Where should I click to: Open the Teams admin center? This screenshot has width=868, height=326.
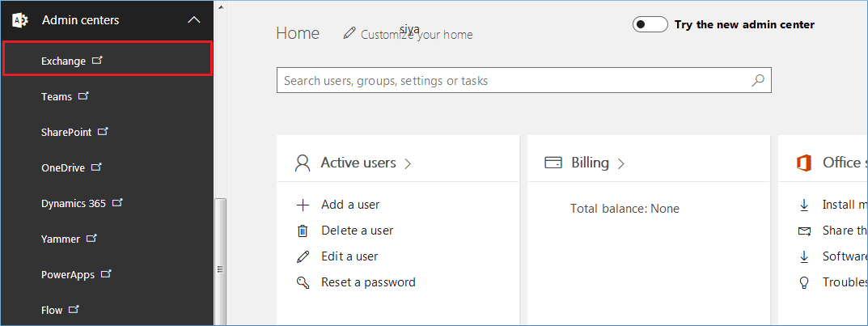click(57, 96)
